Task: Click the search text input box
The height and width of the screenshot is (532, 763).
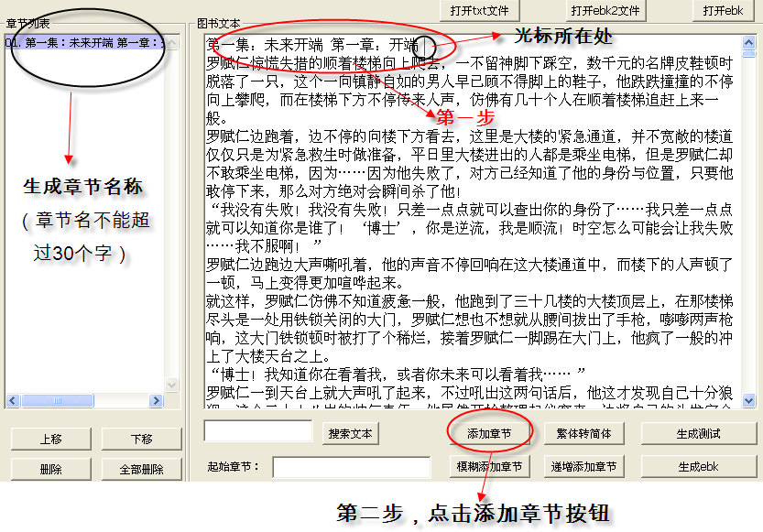Action: 258,431
